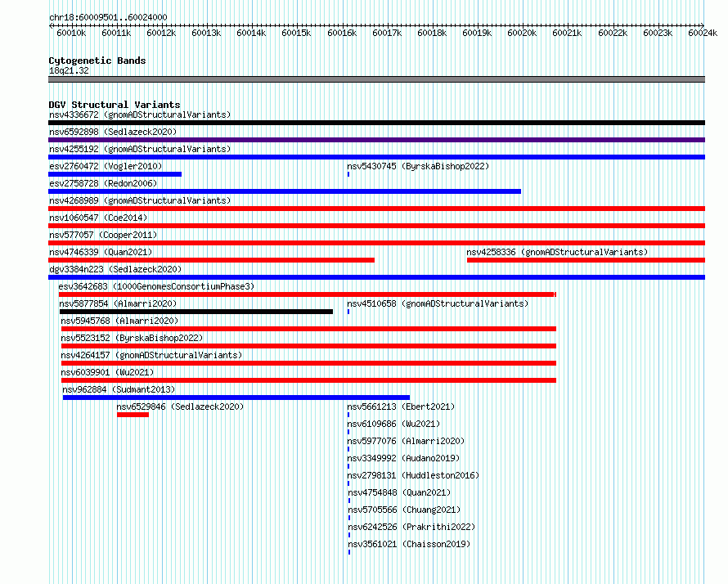Select the nsv4258336 gnomADStructuralVariants label
The width and height of the screenshot is (728, 584).
pos(557,252)
